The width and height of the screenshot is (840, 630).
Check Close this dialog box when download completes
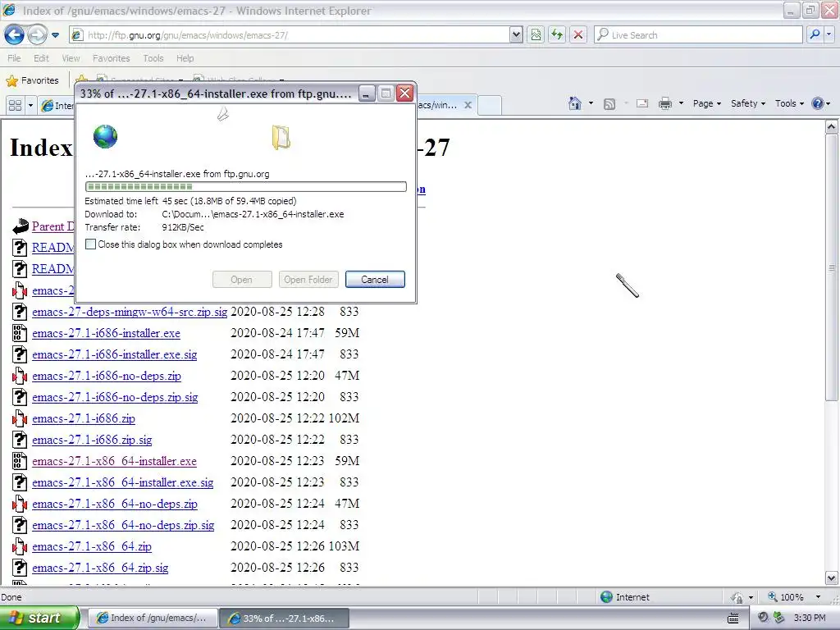90,244
